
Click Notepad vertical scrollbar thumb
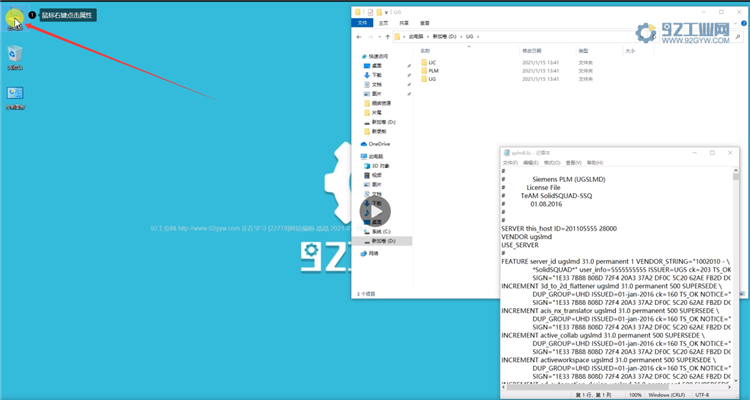point(735,177)
